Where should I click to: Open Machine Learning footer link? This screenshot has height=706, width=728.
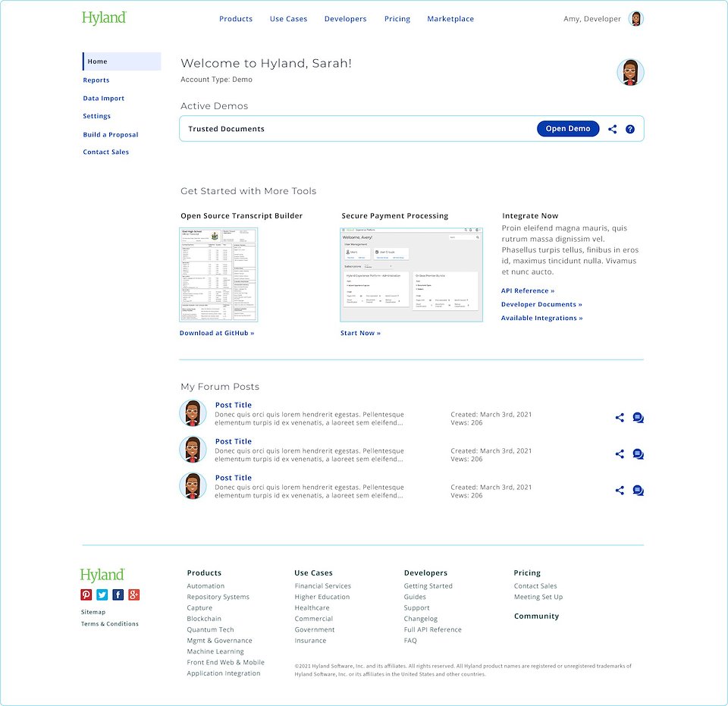pos(215,651)
